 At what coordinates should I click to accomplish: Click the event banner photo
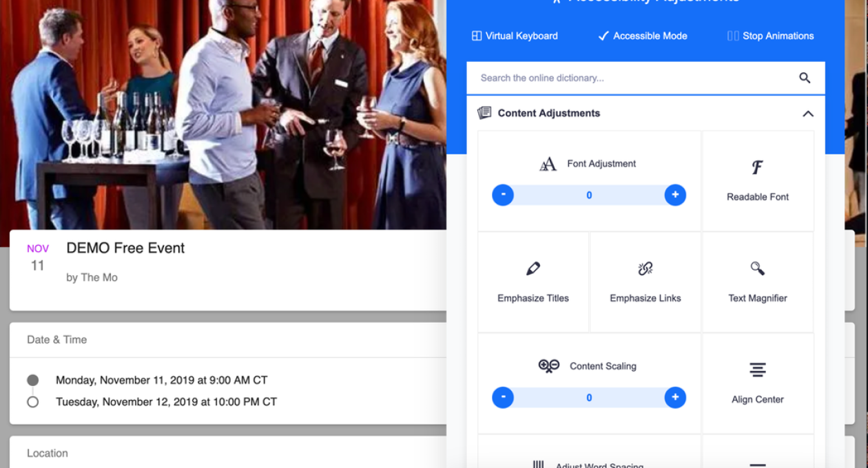click(223, 114)
